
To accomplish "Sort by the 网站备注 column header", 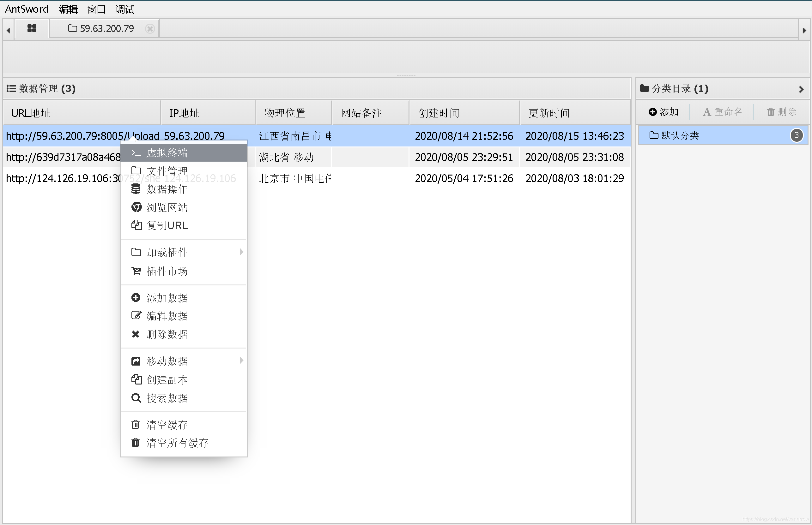I will [x=371, y=113].
